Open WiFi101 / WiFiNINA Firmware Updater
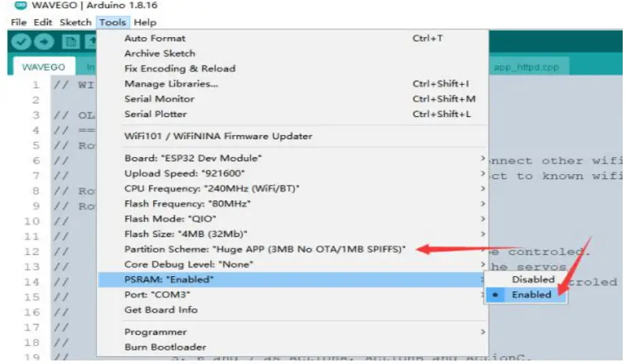The image size is (627, 364). tap(293, 136)
